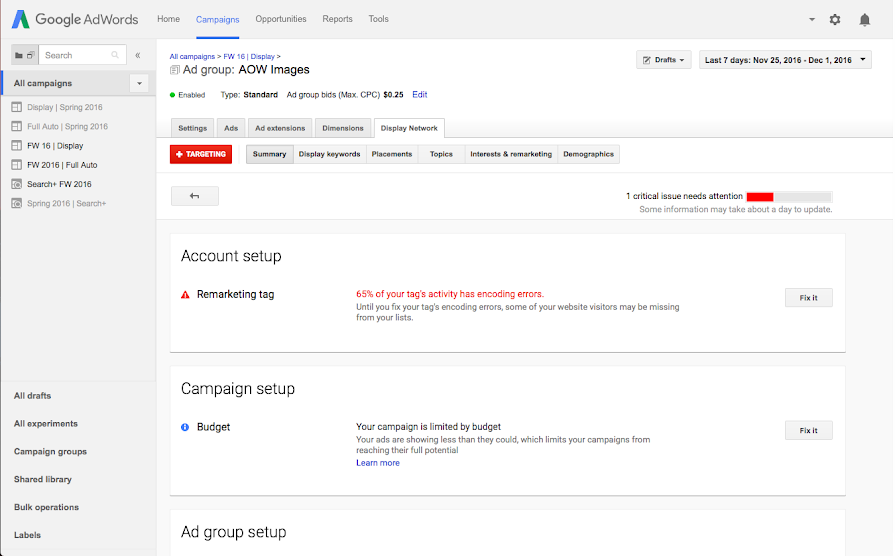Open All drafts in sidebar

coord(33,396)
